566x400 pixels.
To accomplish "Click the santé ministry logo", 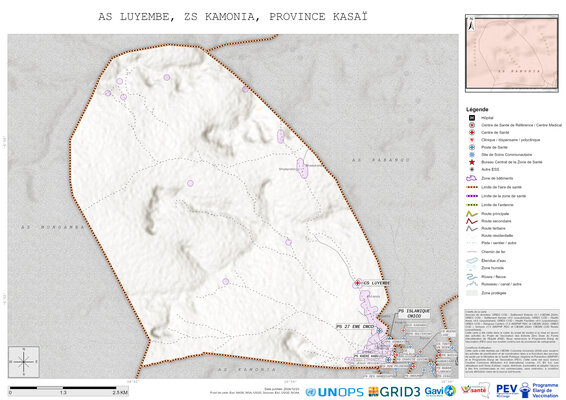I will tap(475, 390).
